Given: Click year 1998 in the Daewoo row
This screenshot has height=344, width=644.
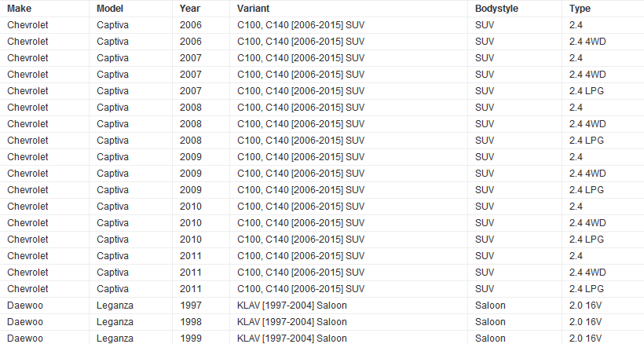Looking at the screenshot, I should 190,321.
